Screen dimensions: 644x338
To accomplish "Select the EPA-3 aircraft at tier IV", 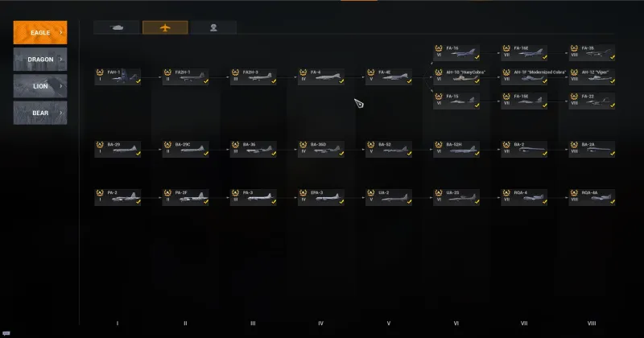I will [x=320, y=197].
